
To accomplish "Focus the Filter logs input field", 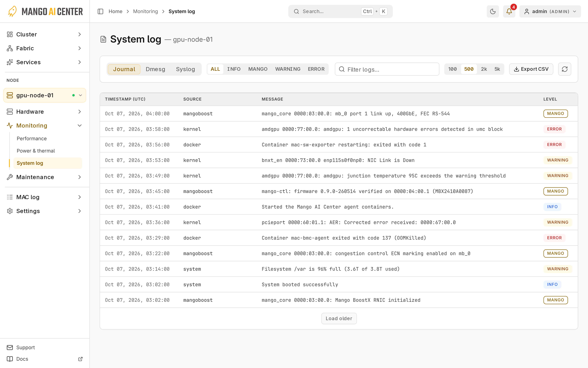I will pos(387,69).
